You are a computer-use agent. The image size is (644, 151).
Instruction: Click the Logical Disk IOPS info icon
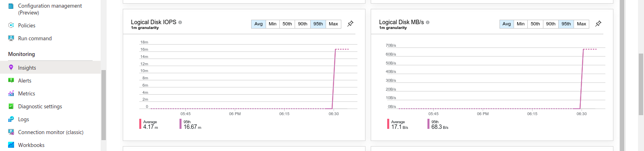coord(180,22)
